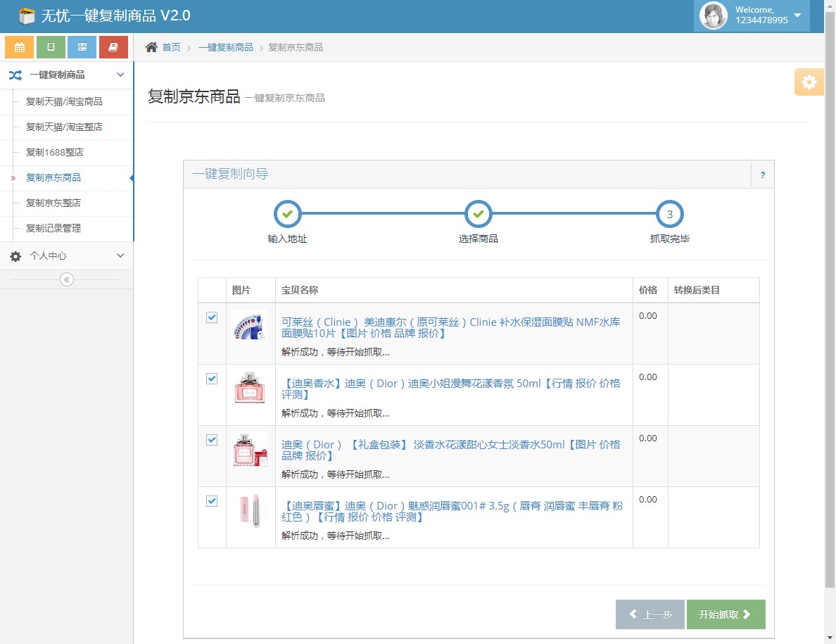Click the scrollbar down arrow
The height and width of the screenshot is (644, 836).
click(830, 638)
